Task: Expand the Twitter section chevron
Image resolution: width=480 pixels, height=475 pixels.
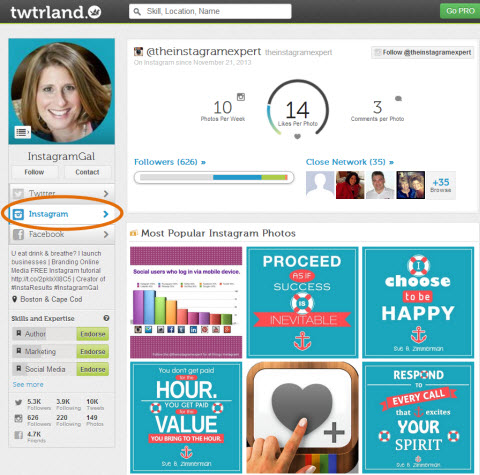Action: point(106,193)
